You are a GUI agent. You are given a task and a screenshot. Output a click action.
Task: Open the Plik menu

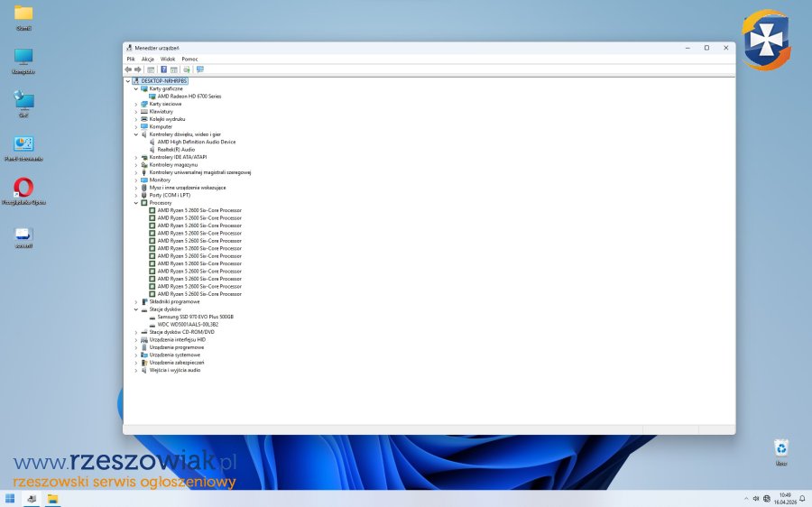point(131,59)
